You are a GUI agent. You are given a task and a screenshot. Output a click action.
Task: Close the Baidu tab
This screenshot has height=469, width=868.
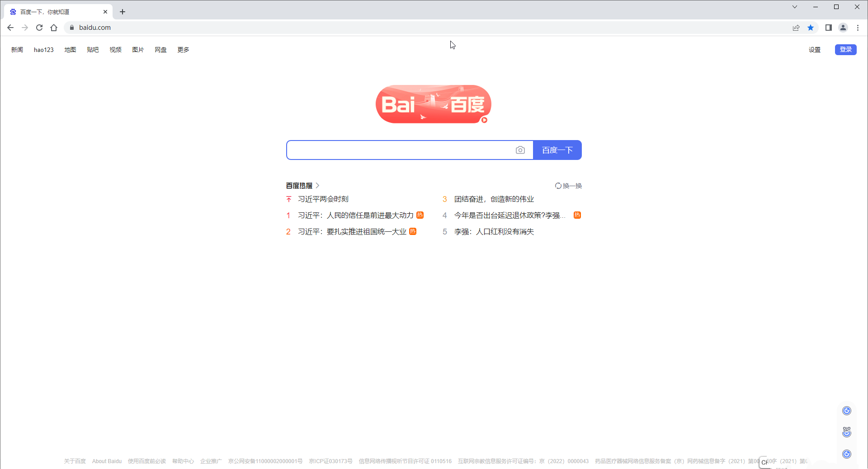(x=105, y=12)
